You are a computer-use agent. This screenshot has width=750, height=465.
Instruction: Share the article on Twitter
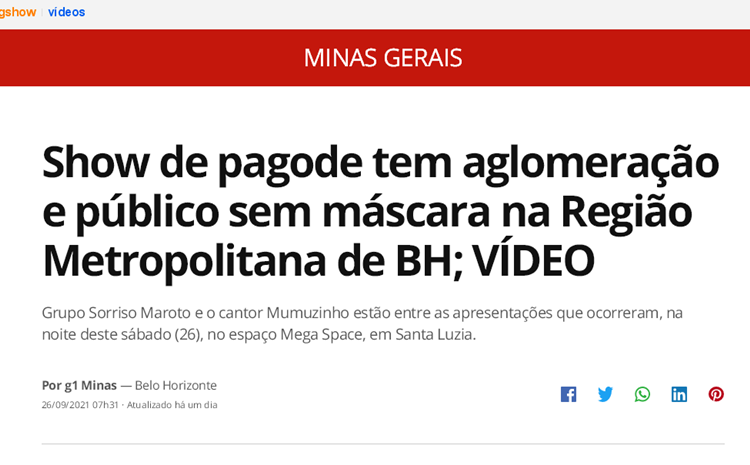pyautogui.click(x=605, y=394)
